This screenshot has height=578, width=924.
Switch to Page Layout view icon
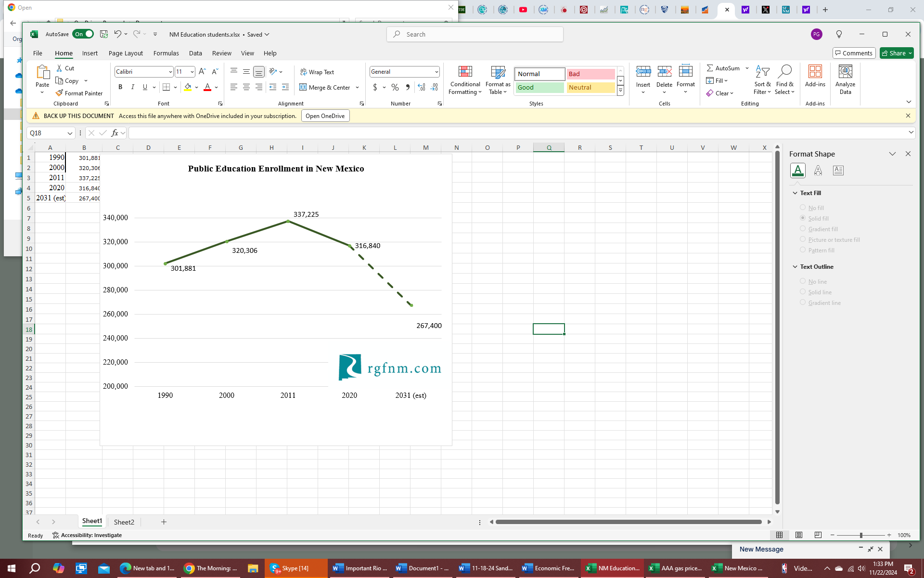799,535
